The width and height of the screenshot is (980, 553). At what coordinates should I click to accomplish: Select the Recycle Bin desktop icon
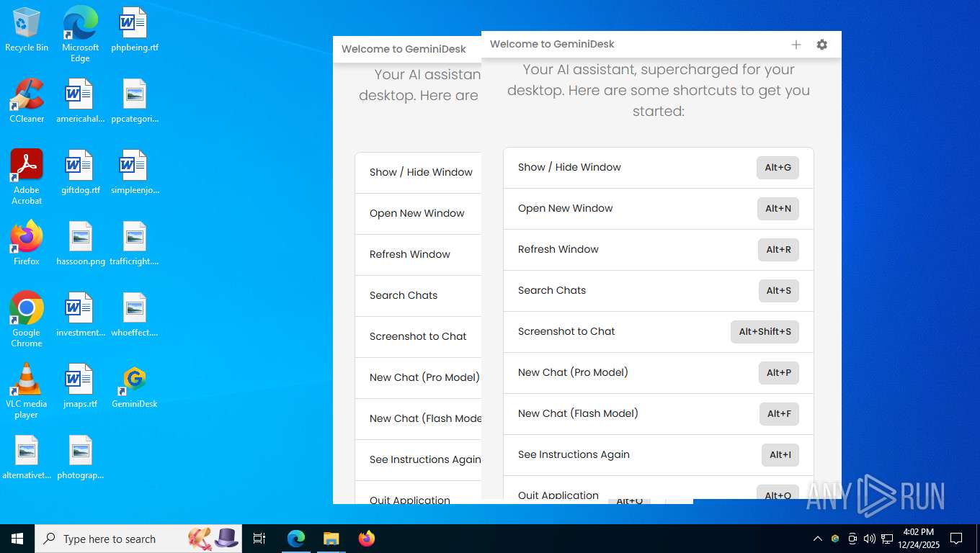point(27,30)
